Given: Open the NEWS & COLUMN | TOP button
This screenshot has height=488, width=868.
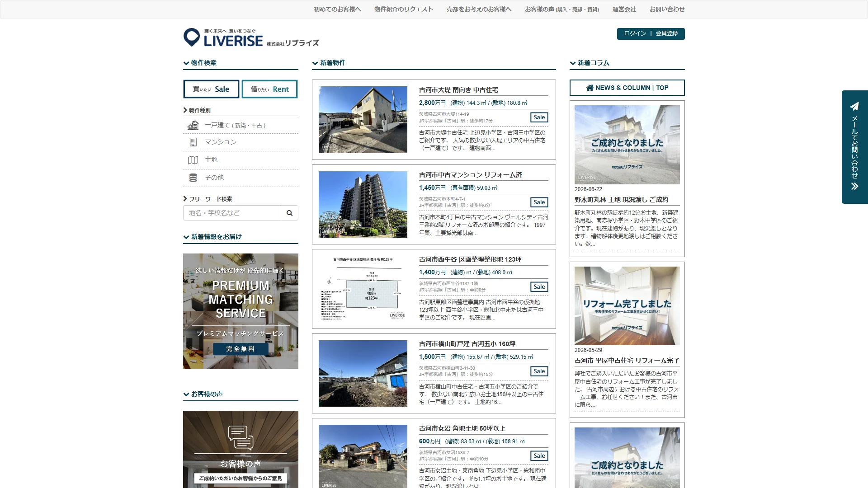Looking at the screenshot, I should (627, 88).
